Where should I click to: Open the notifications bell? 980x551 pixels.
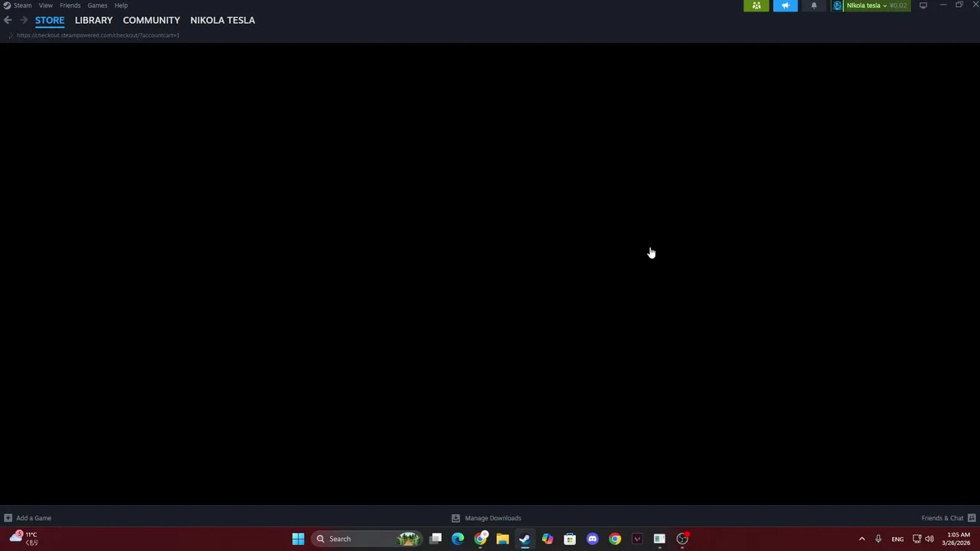click(x=814, y=5)
